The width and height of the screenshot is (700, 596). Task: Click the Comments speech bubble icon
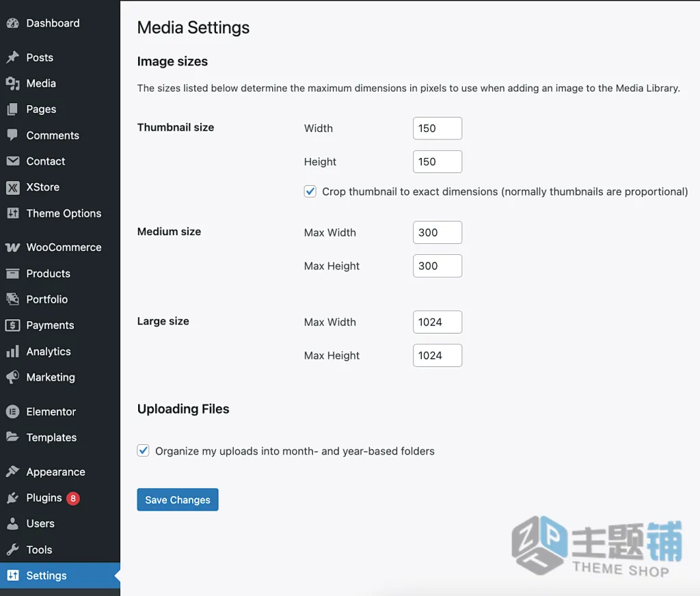pos(13,135)
